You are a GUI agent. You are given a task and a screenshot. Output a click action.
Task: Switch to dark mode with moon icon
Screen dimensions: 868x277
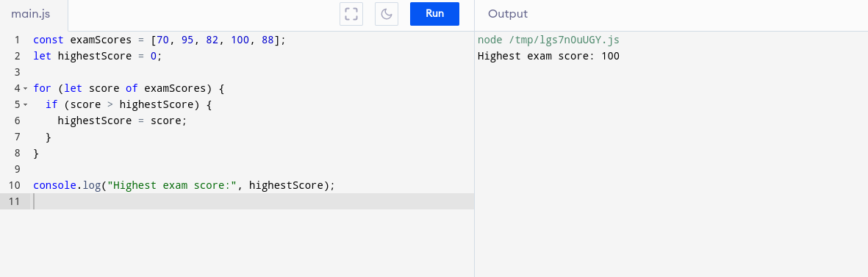point(387,14)
